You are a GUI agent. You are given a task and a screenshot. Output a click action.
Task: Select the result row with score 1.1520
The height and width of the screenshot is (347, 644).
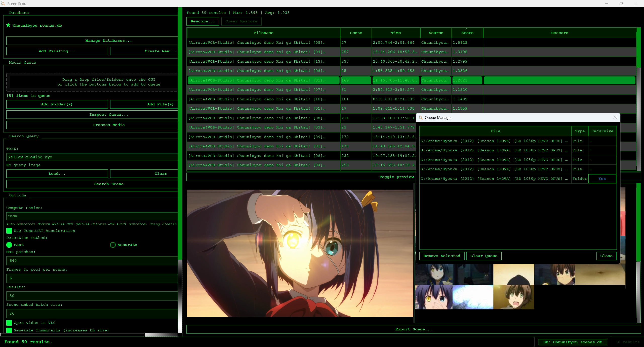[412, 90]
